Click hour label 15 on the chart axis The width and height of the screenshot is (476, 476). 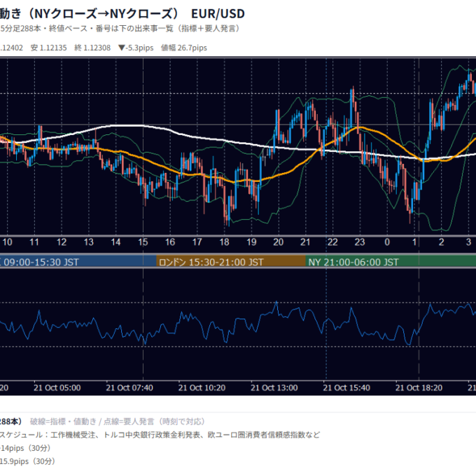coord(143,242)
